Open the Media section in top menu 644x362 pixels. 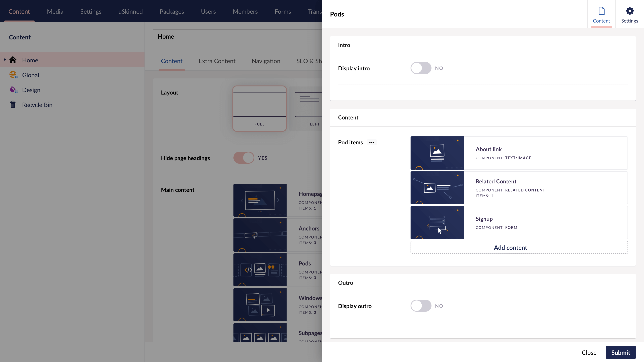coord(55,11)
